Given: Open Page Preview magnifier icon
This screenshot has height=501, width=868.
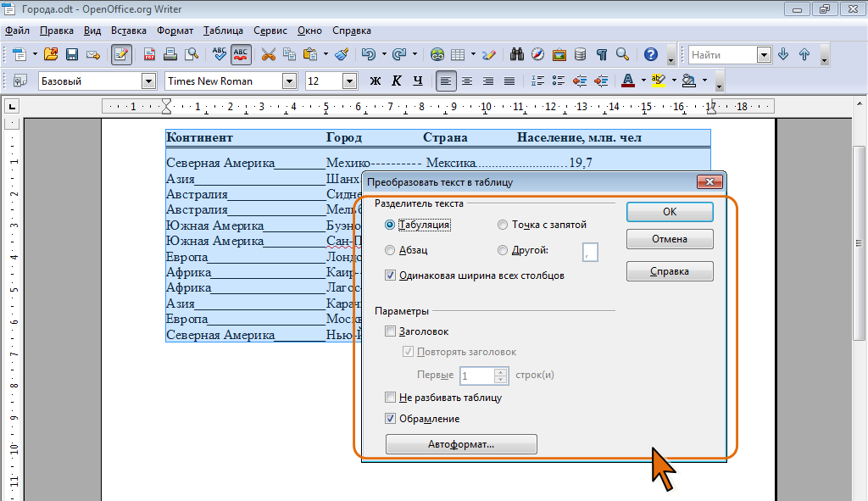Looking at the screenshot, I should pyautogui.click(x=192, y=54).
